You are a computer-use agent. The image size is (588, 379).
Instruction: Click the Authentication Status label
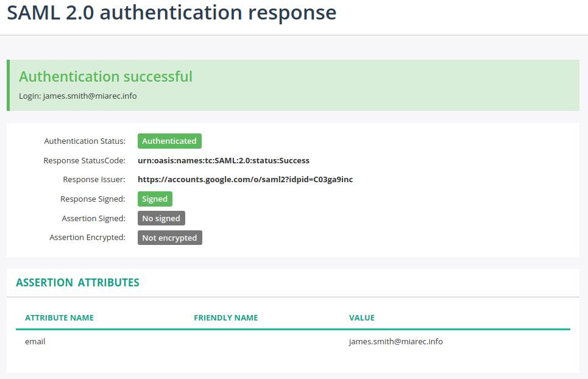[x=85, y=141]
